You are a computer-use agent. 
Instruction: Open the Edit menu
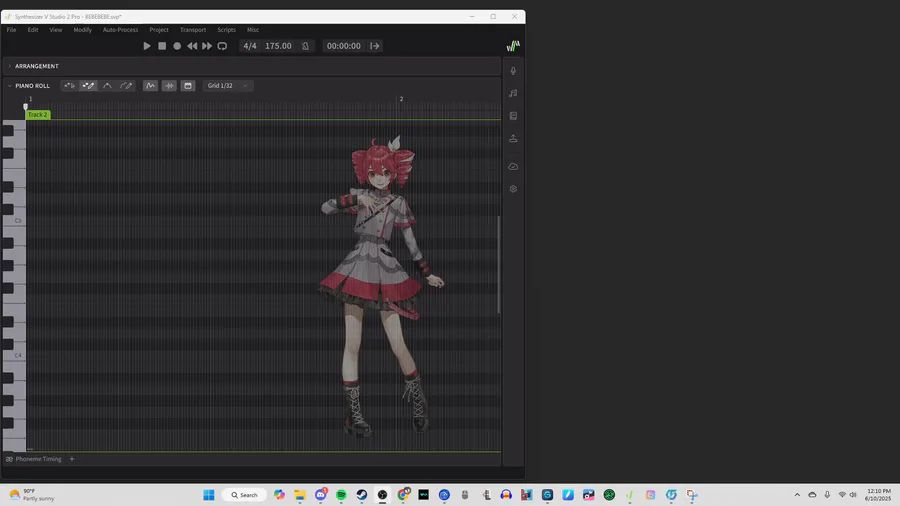[33, 30]
